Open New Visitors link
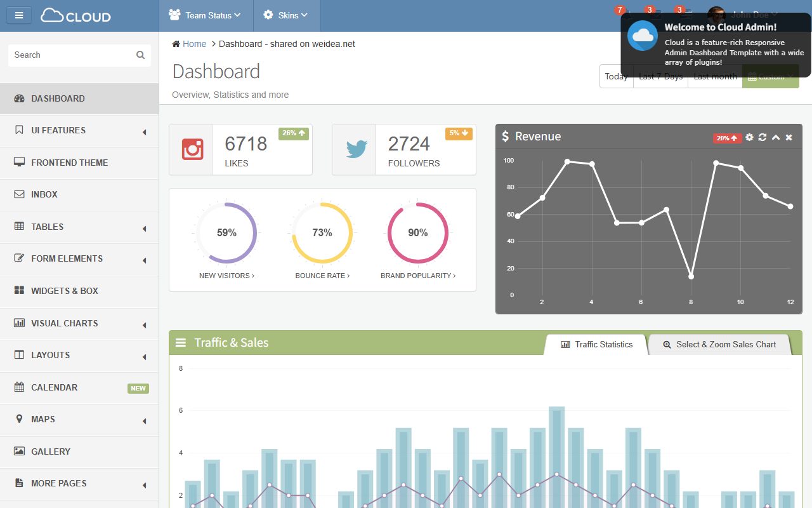This screenshot has height=508, width=812. [x=226, y=276]
